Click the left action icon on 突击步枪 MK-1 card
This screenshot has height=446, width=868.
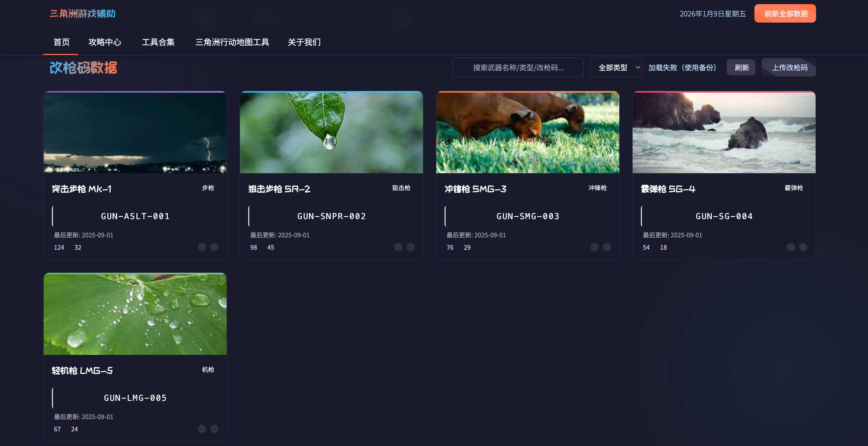coord(202,247)
